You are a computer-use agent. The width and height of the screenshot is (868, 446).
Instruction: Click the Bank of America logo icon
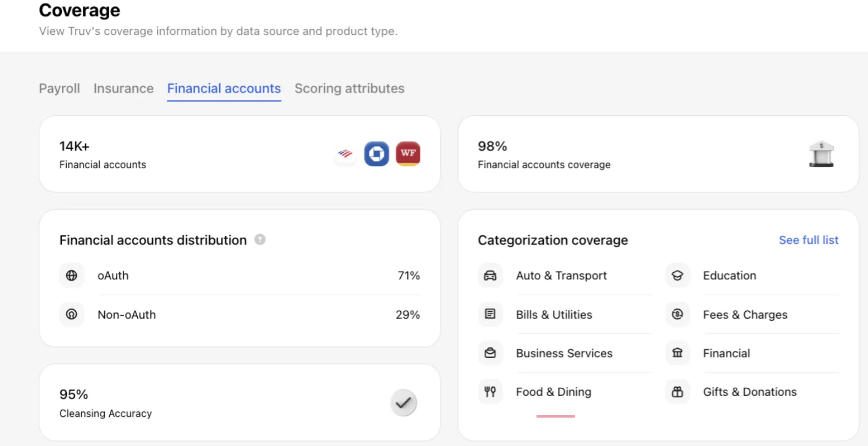pyautogui.click(x=345, y=153)
